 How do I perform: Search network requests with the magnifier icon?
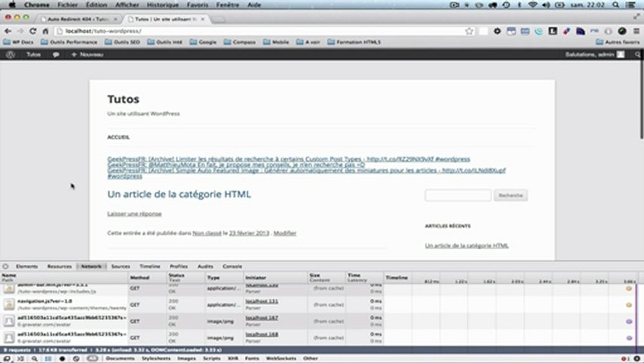(x=34, y=358)
